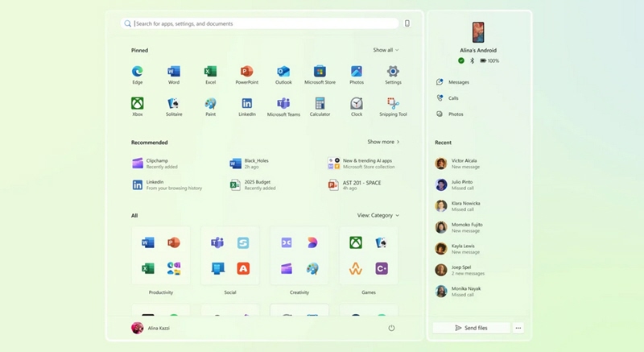Open Monika Nayak missed call
The image size is (644, 352).
coord(458,292)
